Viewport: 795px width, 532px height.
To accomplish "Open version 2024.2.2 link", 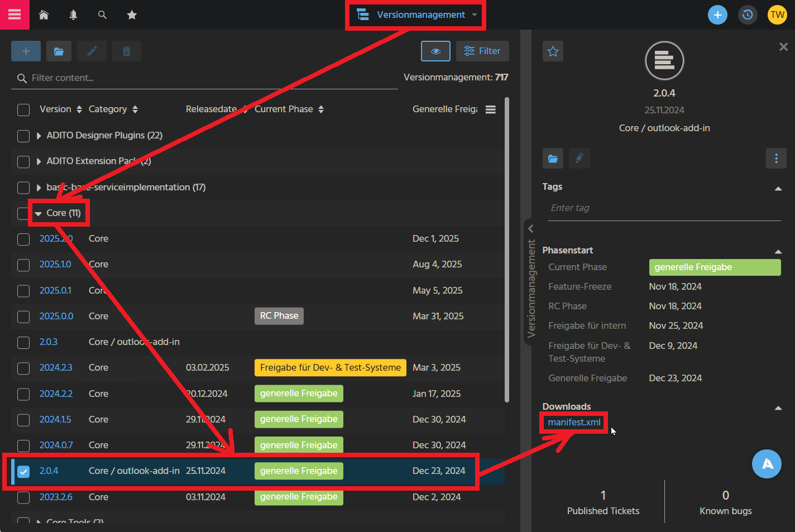I will tap(56, 394).
